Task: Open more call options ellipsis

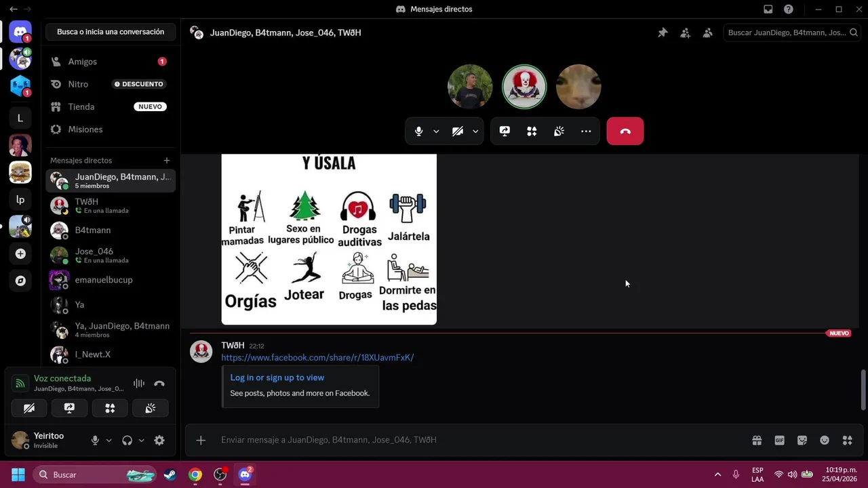Action: pyautogui.click(x=586, y=131)
